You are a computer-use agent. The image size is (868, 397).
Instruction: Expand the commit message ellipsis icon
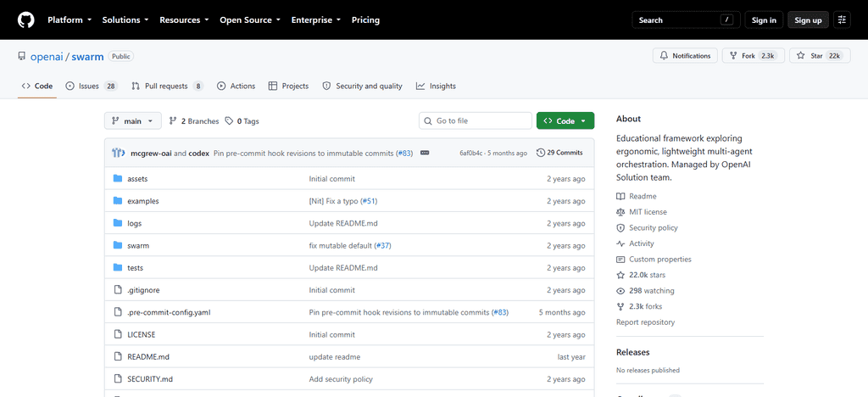coord(425,153)
